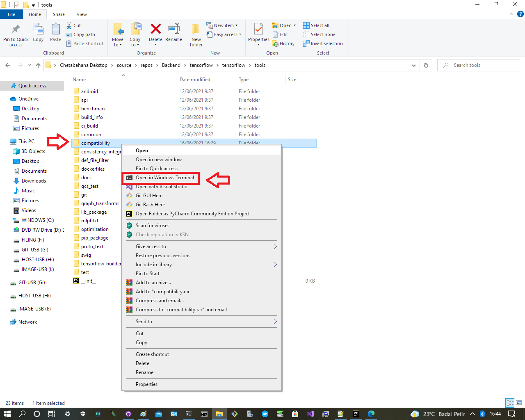Open recent locations dropdown arrow

[x=30, y=65]
